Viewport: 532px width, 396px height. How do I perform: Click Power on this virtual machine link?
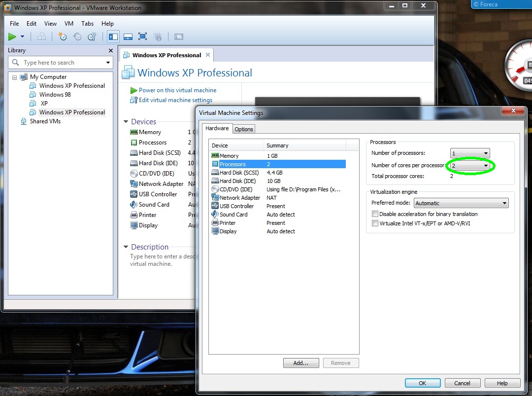click(x=177, y=90)
